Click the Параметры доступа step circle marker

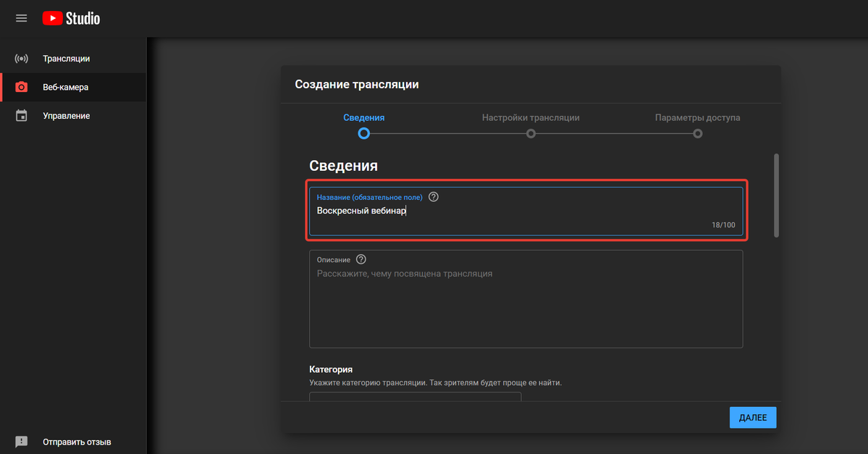click(x=697, y=133)
